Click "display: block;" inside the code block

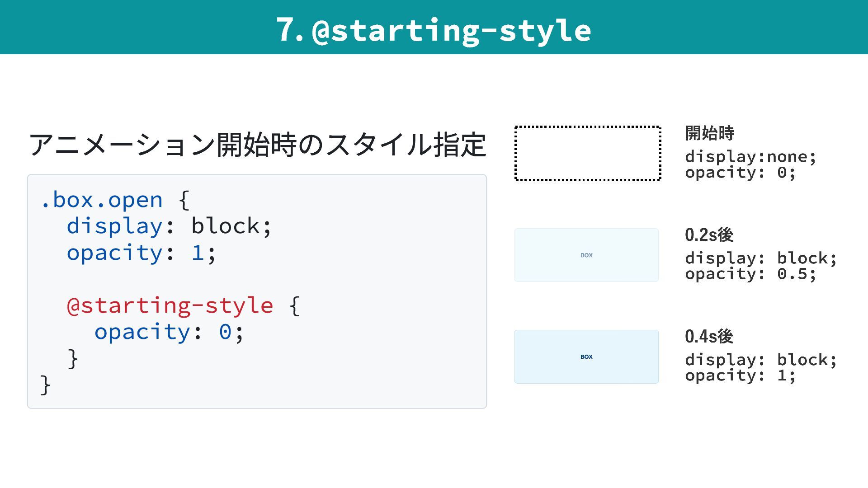pos(169,226)
